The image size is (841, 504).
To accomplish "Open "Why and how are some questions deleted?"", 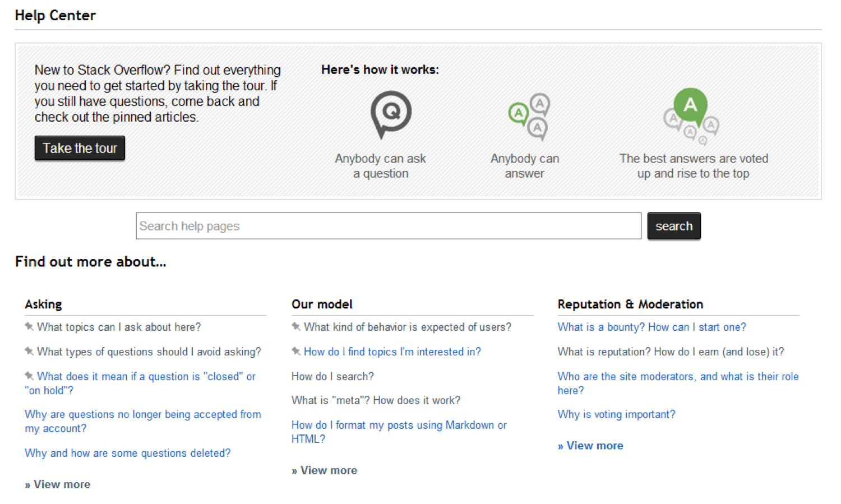I will [x=128, y=453].
